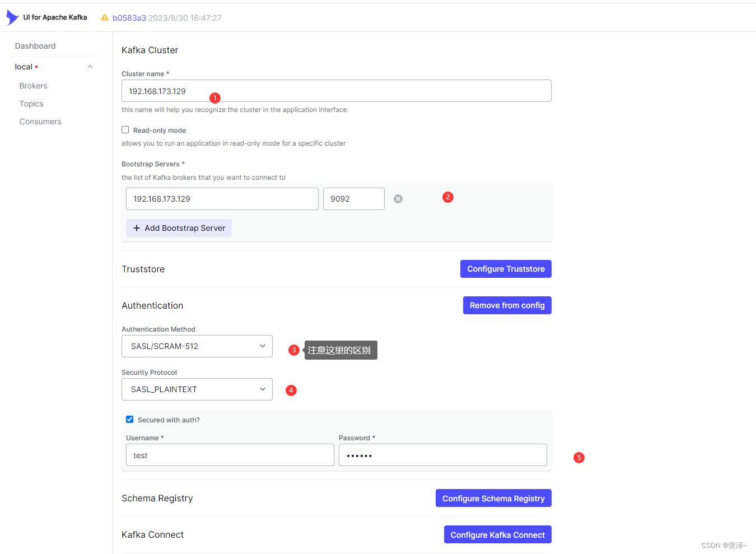
Task: Go to Topics page
Action: pos(31,104)
